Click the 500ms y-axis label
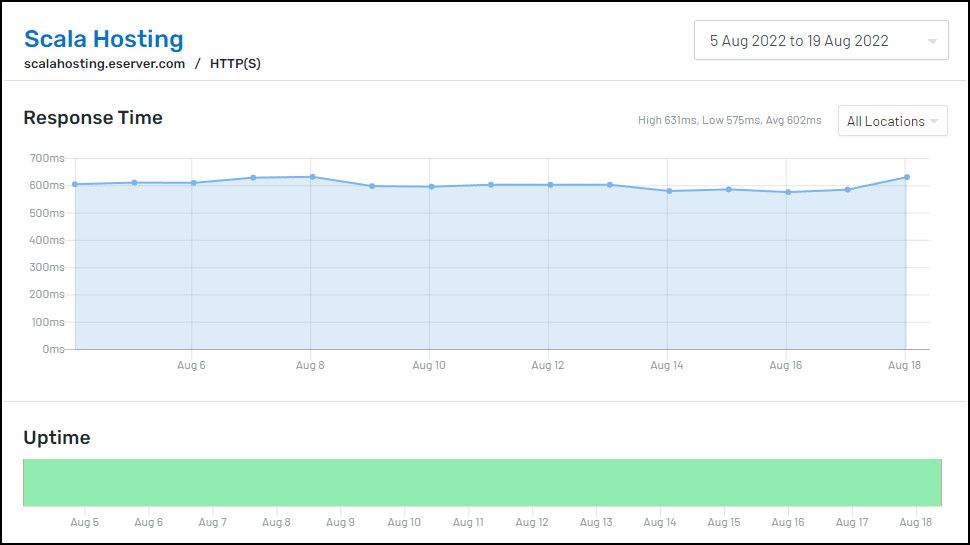This screenshot has height=545, width=970. coord(47,213)
